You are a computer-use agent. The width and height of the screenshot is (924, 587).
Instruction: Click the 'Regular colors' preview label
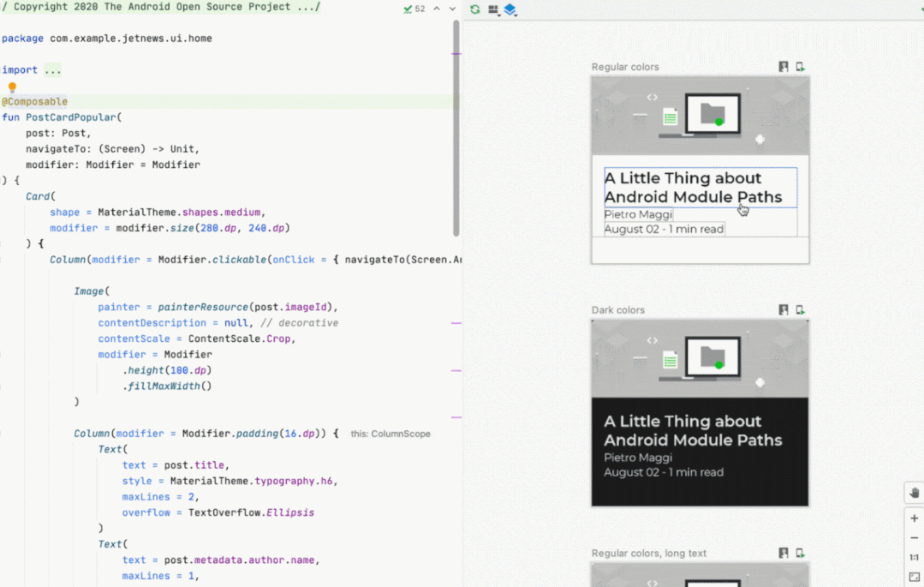[x=625, y=67]
